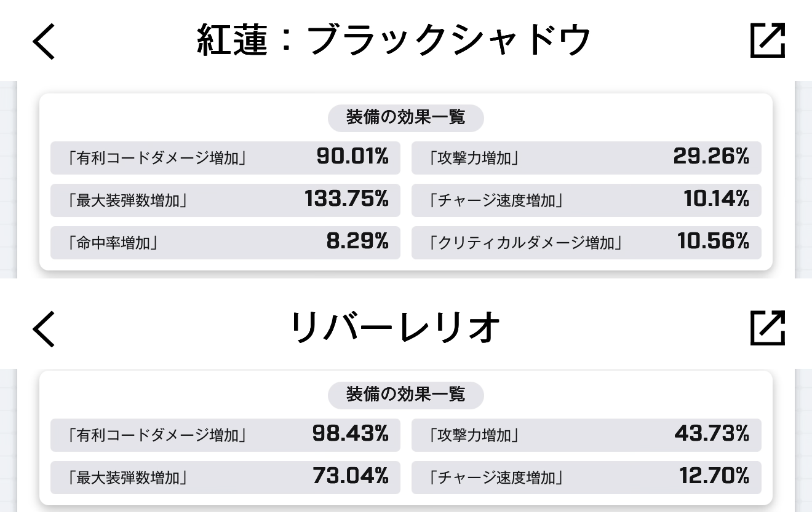Screen dimensions: 812x512
Task: Select the リバーレリオ title text
Action: [x=395, y=328]
